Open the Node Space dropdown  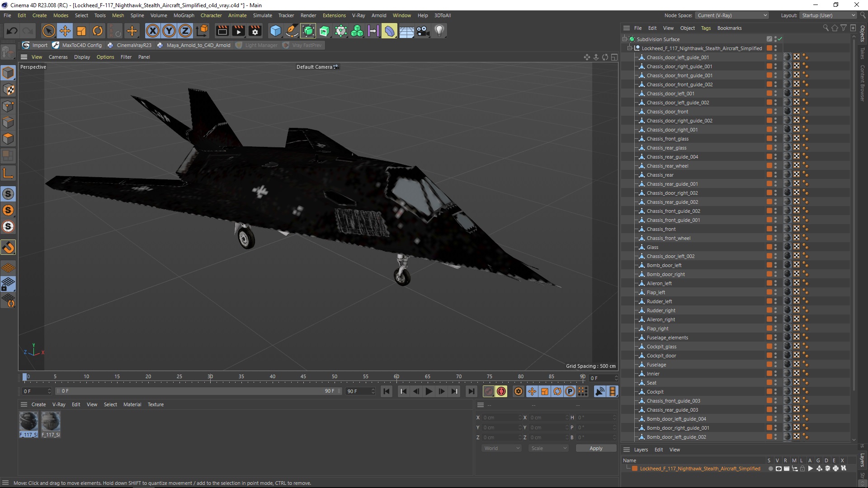(732, 15)
